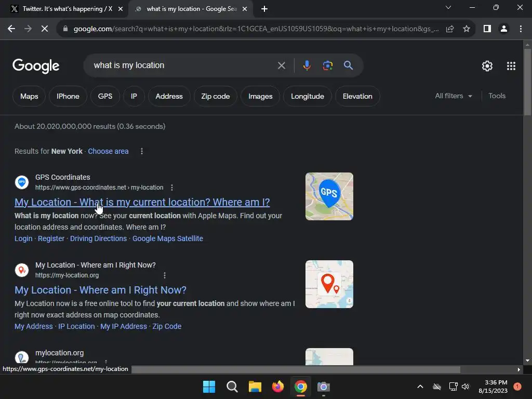This screenshot has height=399, width=532.
Task: Open Windows Start menu
Action: [x=209, y=387]
